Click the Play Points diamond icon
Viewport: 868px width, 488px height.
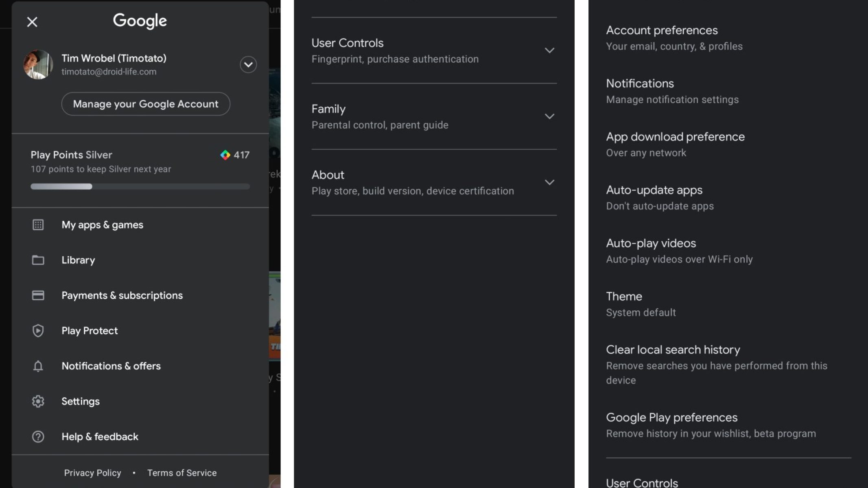pyautogui.click(x=225, y=155)
